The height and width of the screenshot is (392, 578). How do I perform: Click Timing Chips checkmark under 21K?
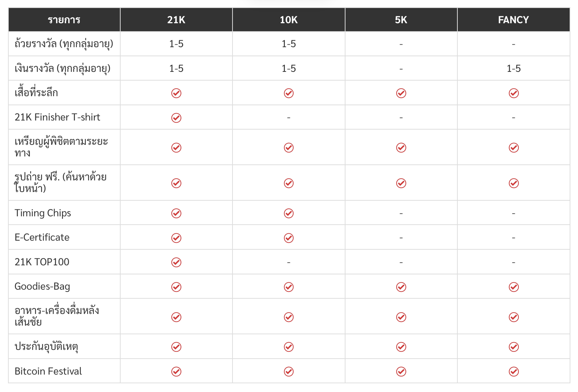point(176,213)
